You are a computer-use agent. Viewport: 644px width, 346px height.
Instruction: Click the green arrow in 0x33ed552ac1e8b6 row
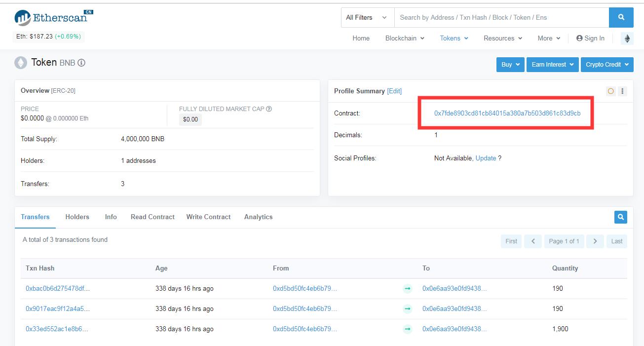click(407, 329)
